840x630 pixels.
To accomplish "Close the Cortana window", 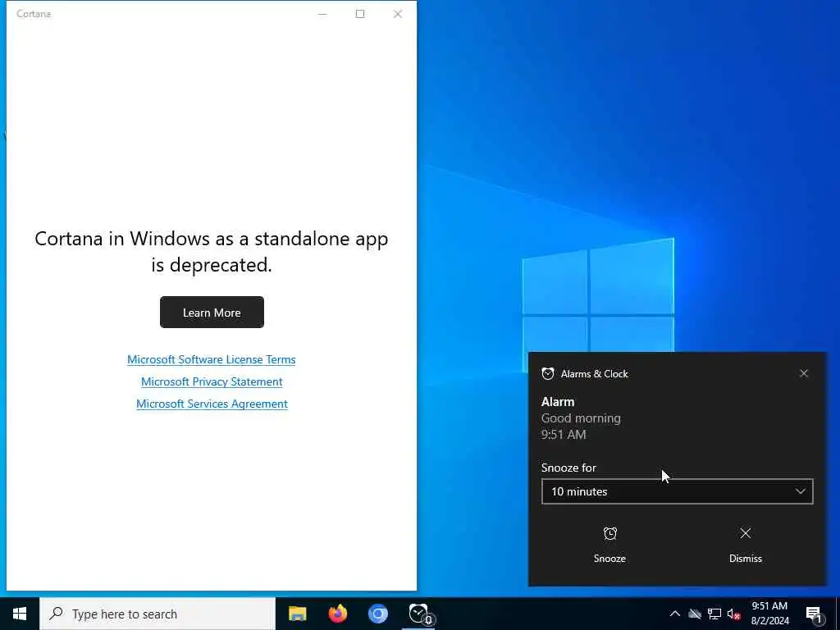I will coord(398,14).
